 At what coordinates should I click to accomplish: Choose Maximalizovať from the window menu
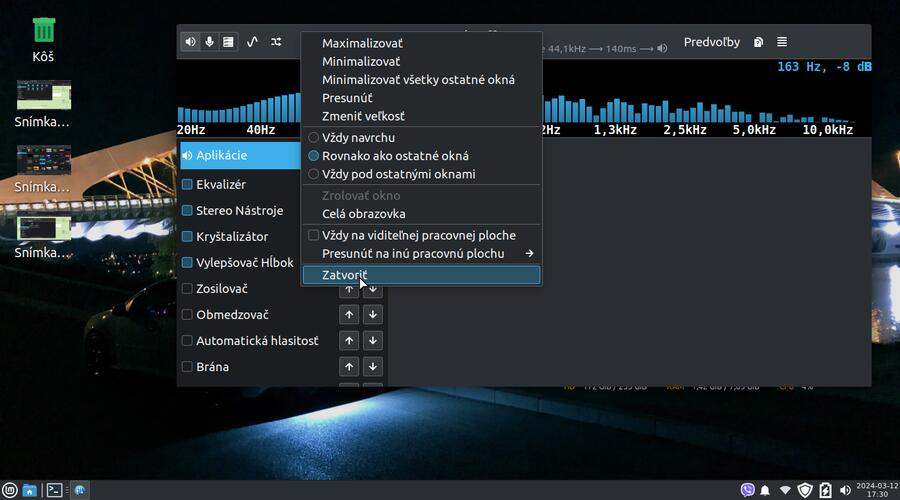[x=362, y=43]
